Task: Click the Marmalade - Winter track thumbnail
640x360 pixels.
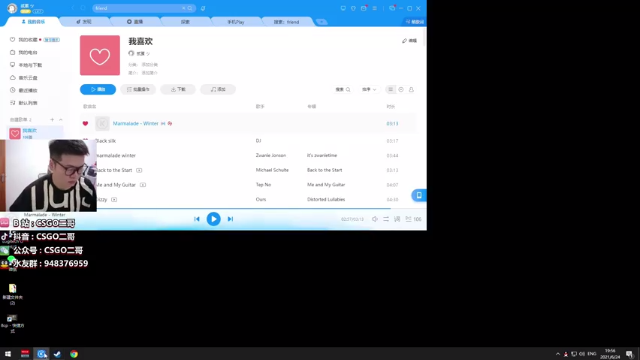Action: coord(102,123)
